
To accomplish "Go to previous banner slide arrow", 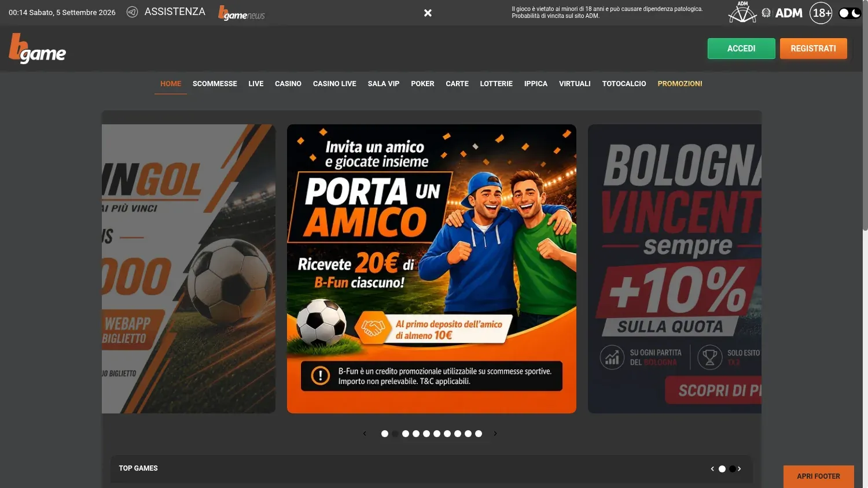I will pyautogui.click(x=365, y=434).
